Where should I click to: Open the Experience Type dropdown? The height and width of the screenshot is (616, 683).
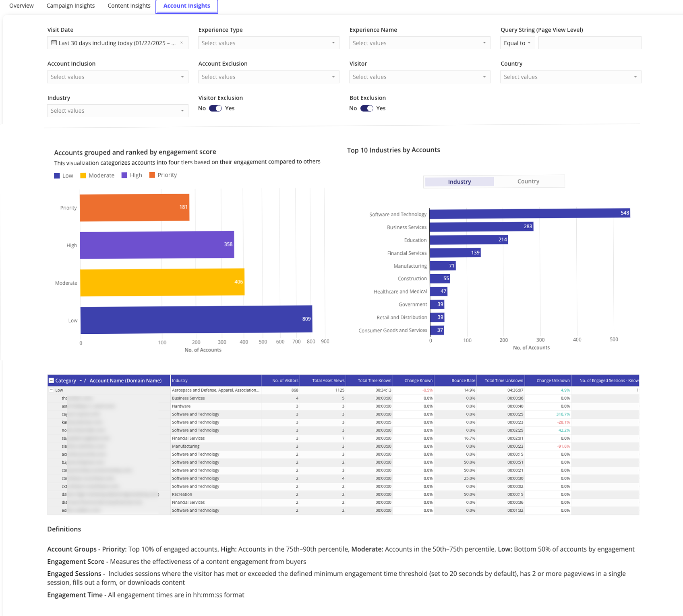click(x=269, y=43)
